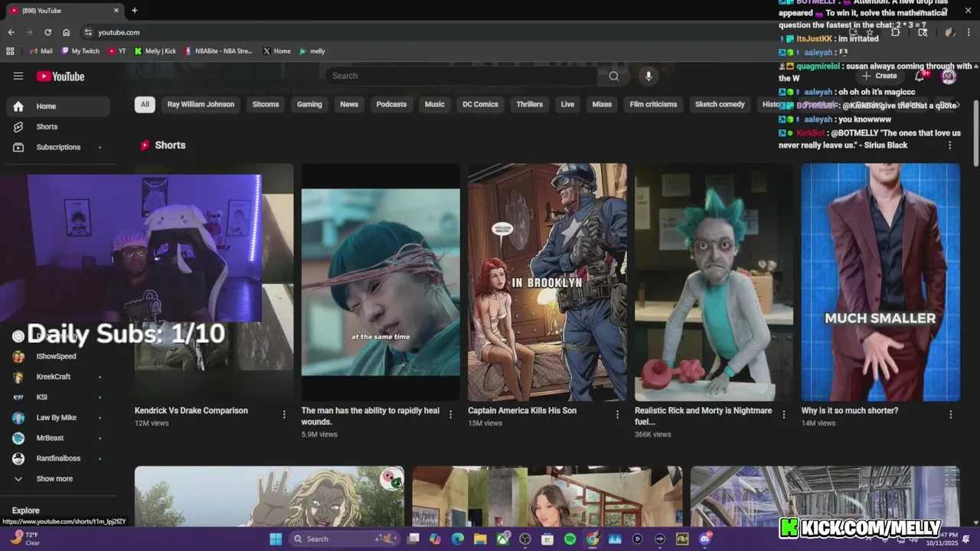Open Subscriptions in the sidebar
This screenshot has height=551, width=980.
(x=57, y=147)
